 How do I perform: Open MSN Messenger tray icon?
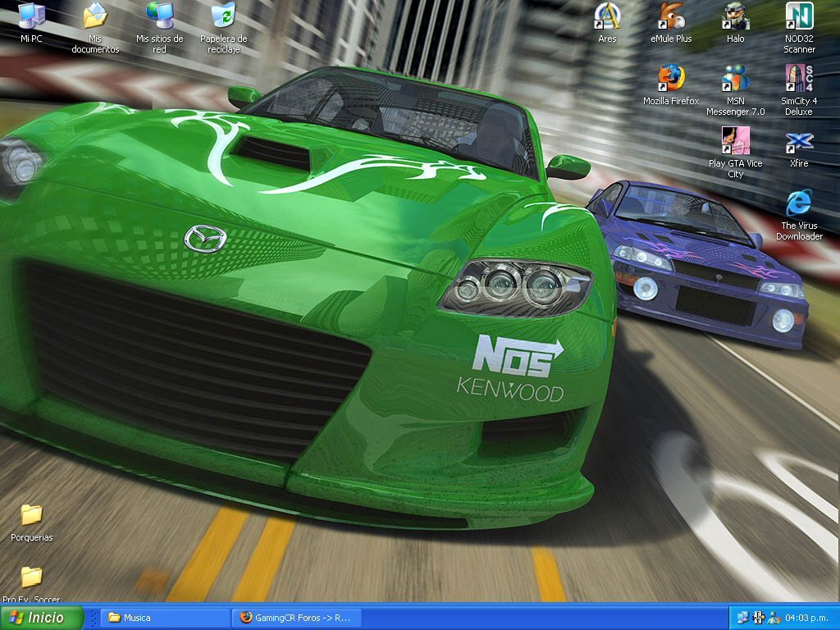pyautogui.click(x=774, y=618)
